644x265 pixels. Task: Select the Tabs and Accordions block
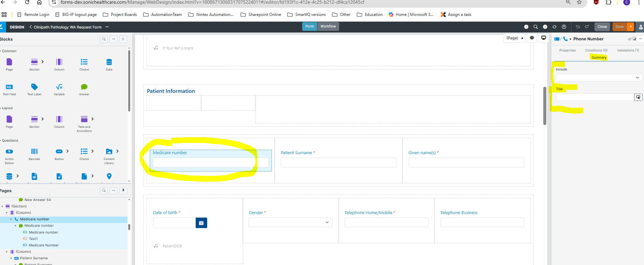(84, 119)
